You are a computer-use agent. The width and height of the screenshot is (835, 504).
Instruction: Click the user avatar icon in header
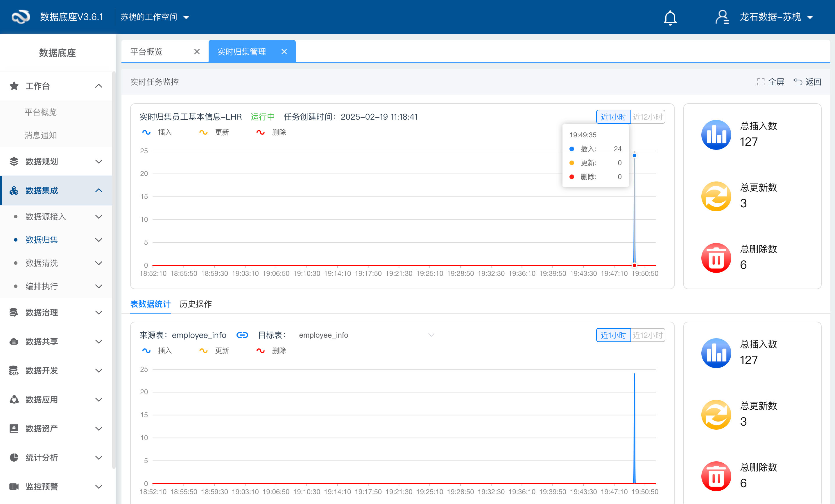(x=722, y=17)
